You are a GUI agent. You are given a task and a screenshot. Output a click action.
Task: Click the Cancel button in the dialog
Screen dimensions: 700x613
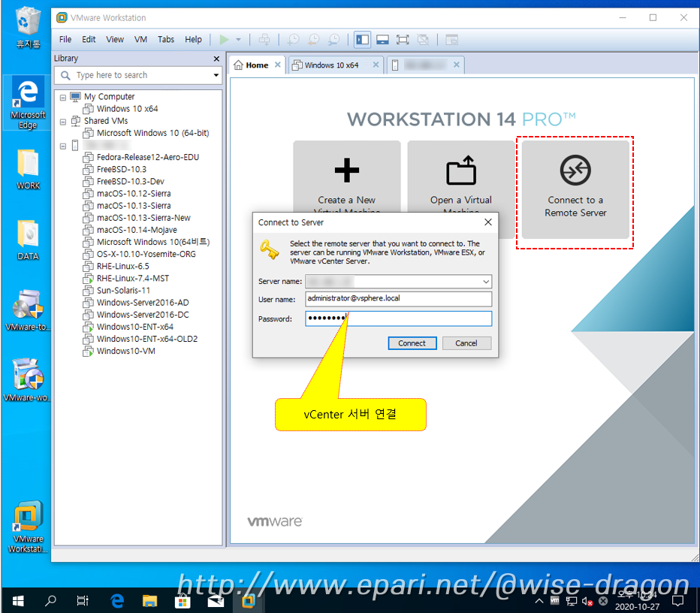(466, 343)
